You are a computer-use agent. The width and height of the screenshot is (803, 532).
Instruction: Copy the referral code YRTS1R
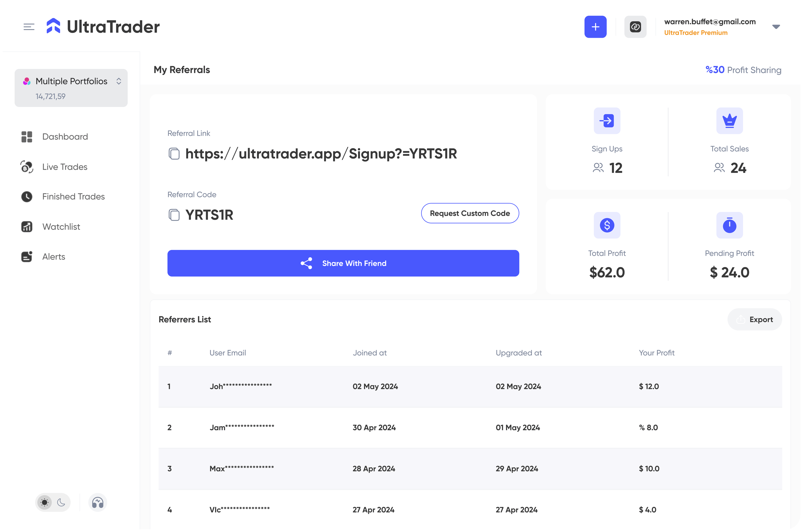[174, 215]
